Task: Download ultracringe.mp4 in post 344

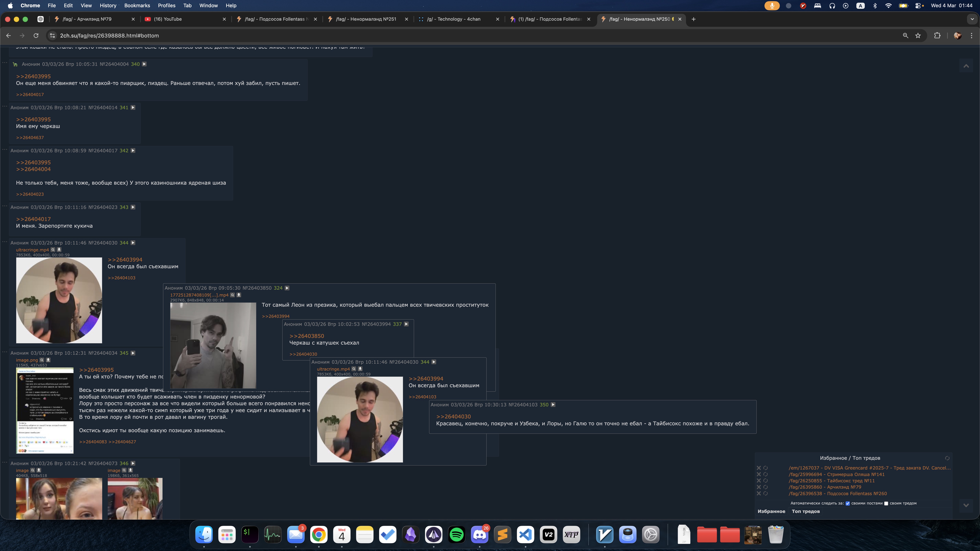Action: point(59,250)
